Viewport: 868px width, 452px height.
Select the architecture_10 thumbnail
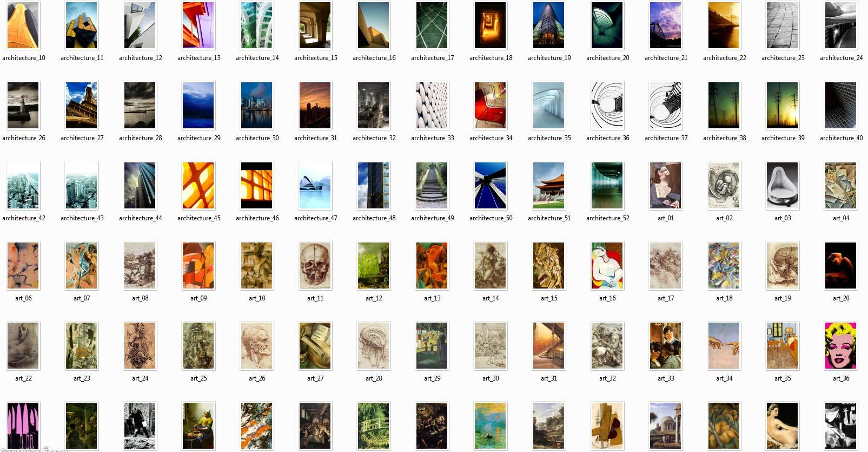point(23,25)
